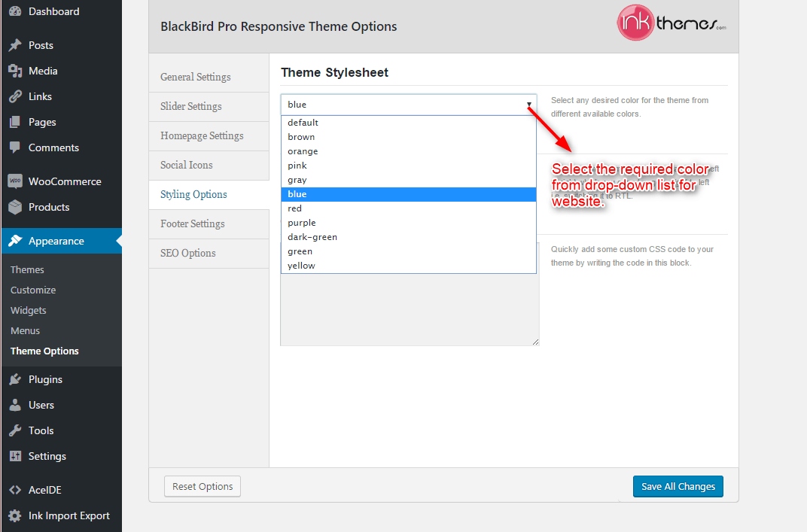Click the Plugins plug icon

pyautogui.click(x=15, y=379)
